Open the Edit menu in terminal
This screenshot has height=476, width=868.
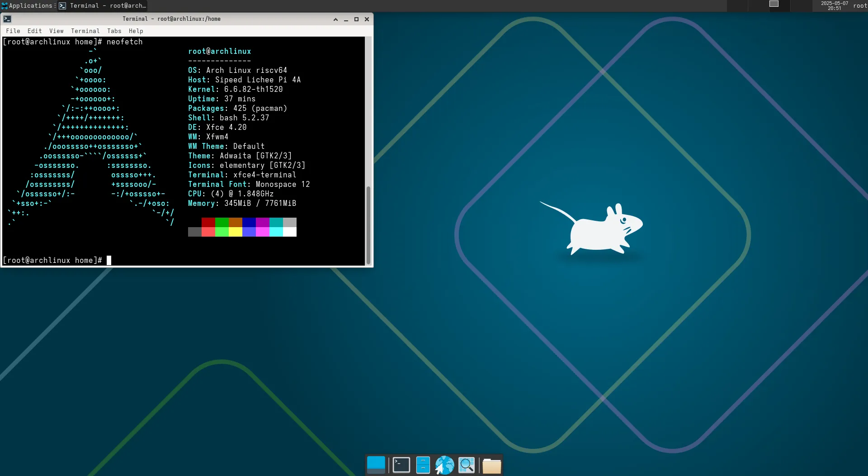click(34, 31)
